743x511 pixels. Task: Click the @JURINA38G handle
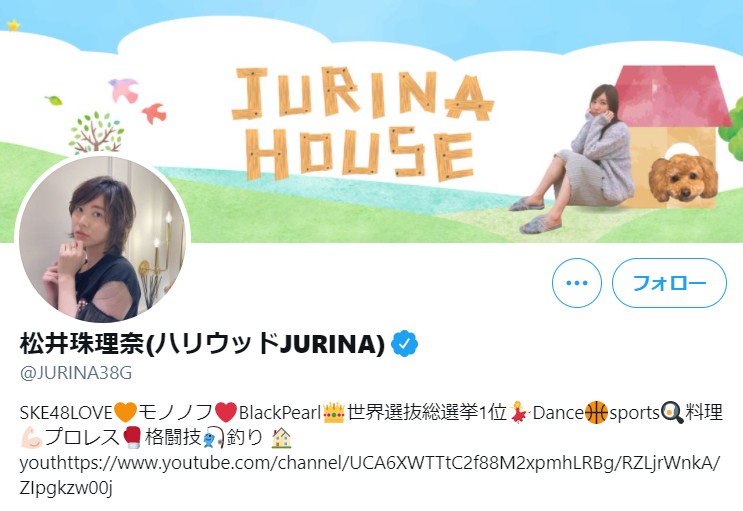(76, 373)
